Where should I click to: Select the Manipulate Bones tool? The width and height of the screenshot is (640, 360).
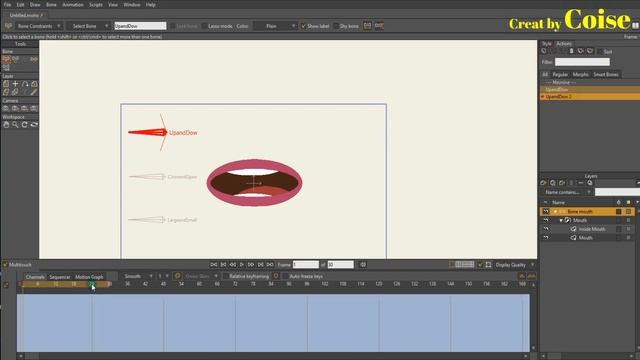pos(34,59)
